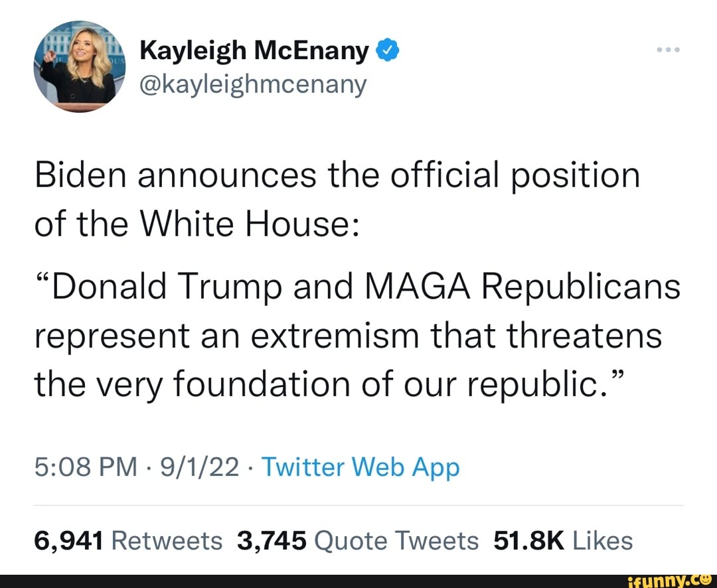Select the Retweets label text
This screenshot has width=717, height=588.
tap(166, 540)
